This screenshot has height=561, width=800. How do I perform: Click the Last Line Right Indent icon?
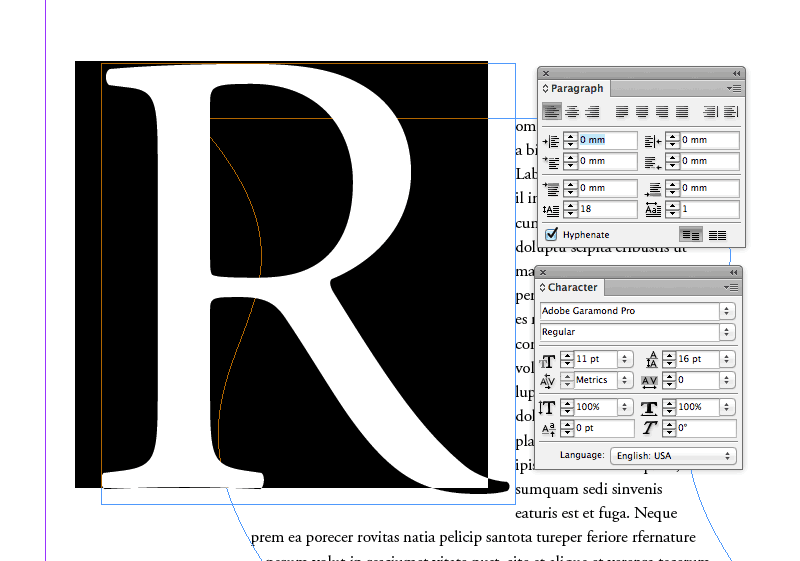click(x=653, y=162)
